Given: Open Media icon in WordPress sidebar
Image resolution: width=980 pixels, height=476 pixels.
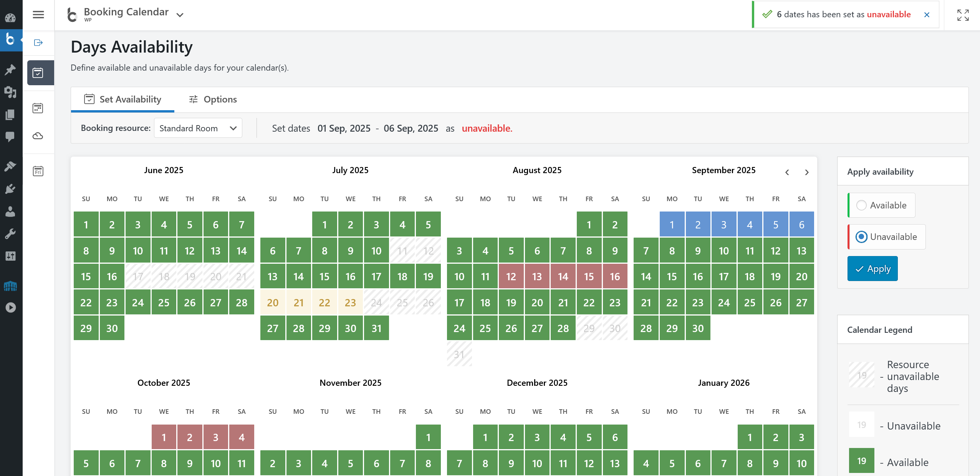Looking at the screenshot, I should tap(10, 92).
